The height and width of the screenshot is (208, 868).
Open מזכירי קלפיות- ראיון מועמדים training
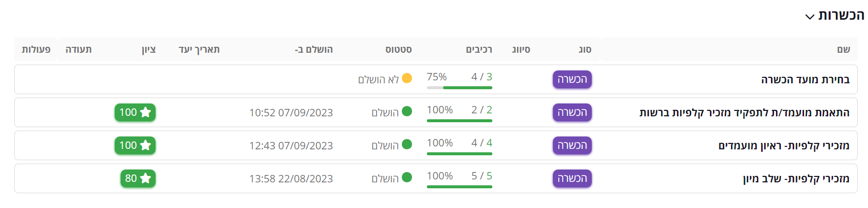click(x=784, y=146)
